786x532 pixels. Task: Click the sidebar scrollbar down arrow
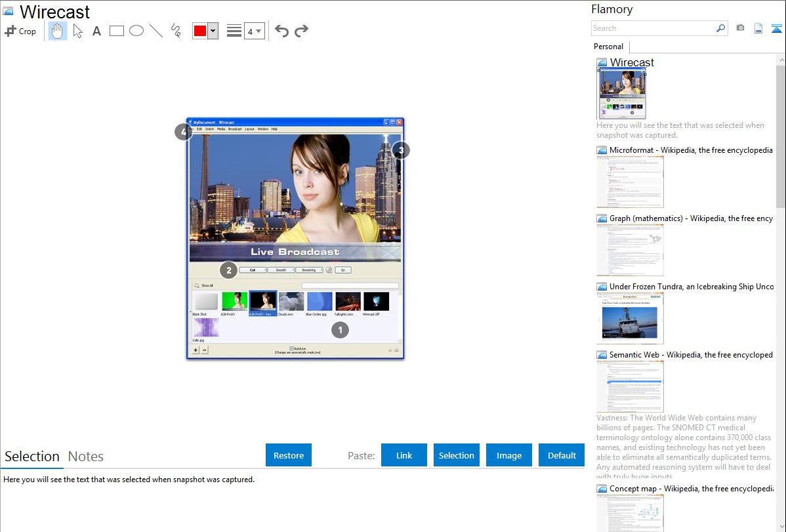coord(781,527)
